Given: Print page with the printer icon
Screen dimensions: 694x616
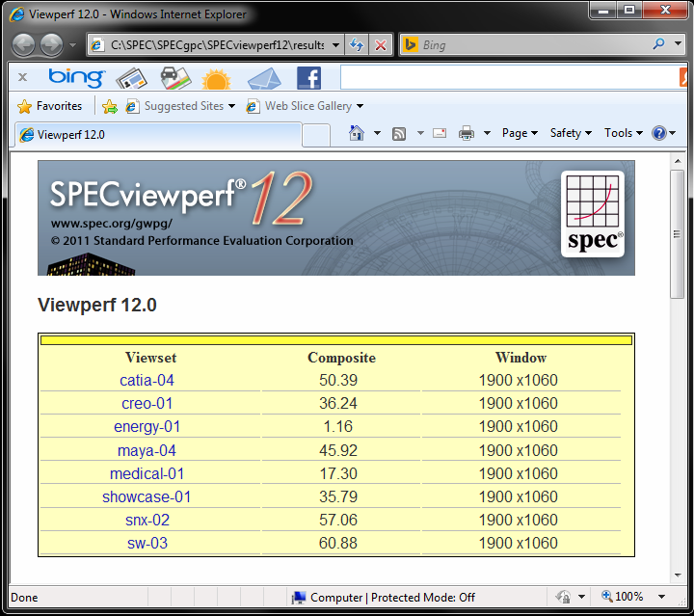Looking at the screenshot, I should coord(467,133).
